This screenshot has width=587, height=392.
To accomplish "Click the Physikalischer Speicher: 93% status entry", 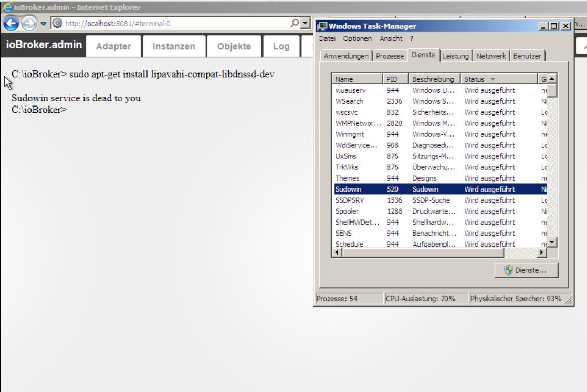I will click(516, 299).
